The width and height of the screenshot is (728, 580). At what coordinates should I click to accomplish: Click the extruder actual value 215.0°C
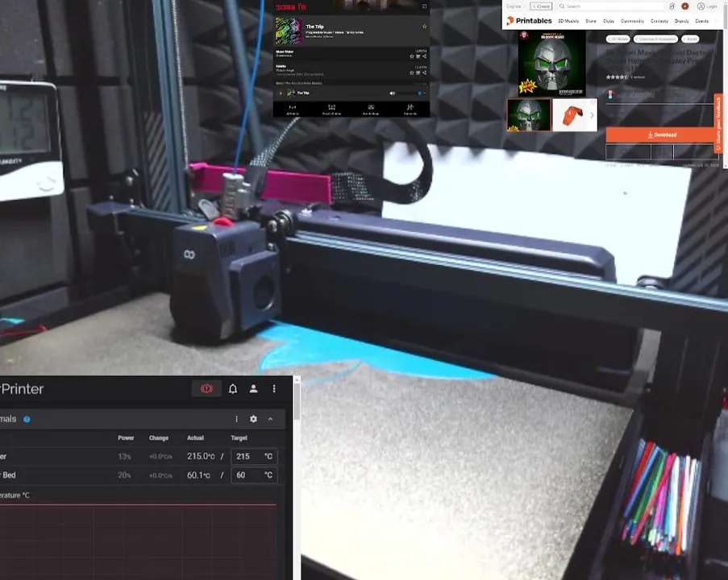(201, 457)
